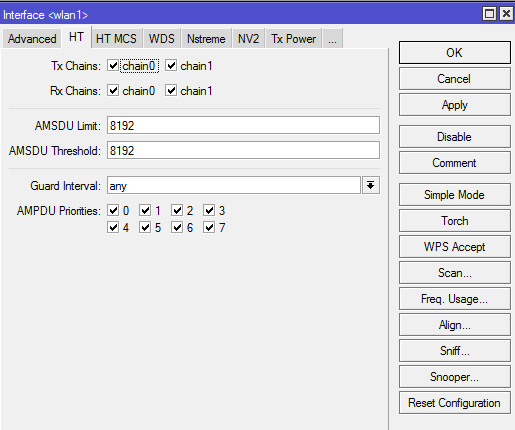Uncheck AMPDU priority 0 checkbox
The height and width of the screenshot is (430, 515).
click(113, 210)
